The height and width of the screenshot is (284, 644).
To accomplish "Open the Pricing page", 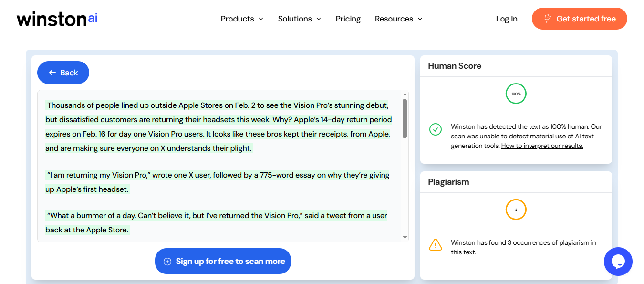I will pyautogui.click(x=348, y=19).
